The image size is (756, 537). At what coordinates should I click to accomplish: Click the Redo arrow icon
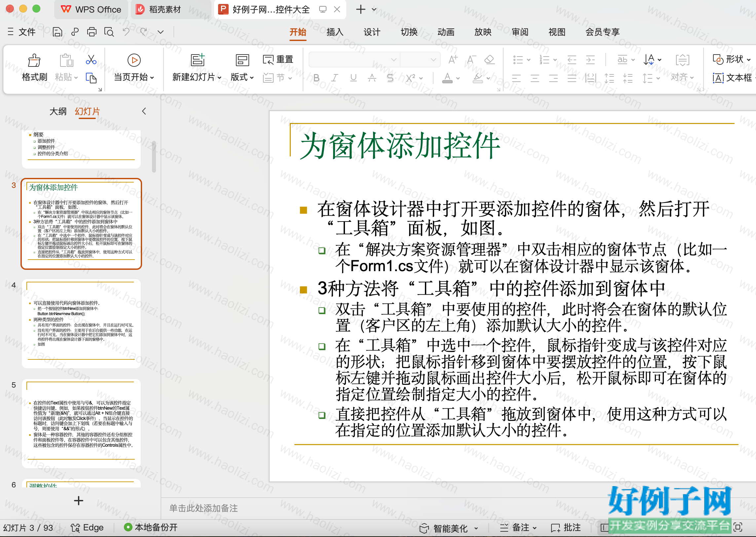pyautogui.click(x=143, y=32)
